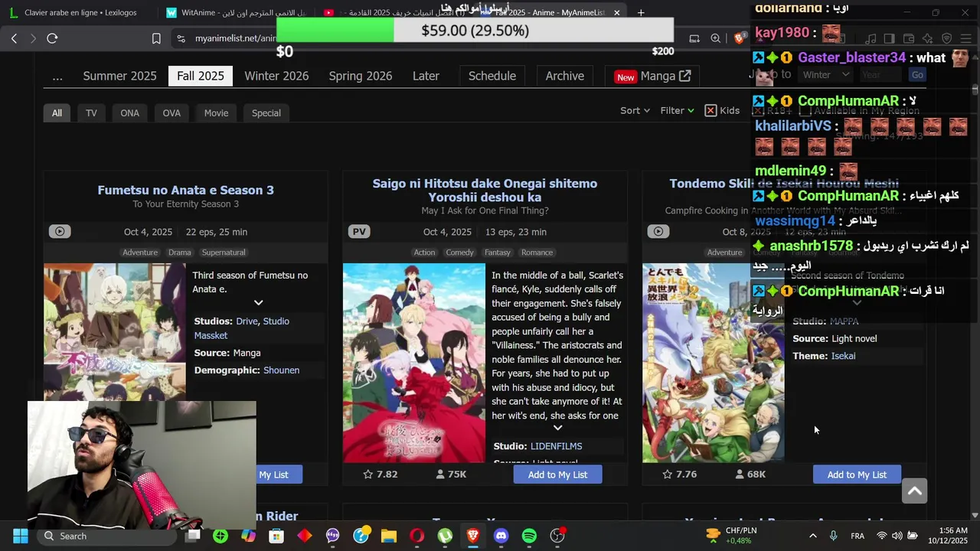Add Saigo ni Hitotsu to My List

[557, 474]
